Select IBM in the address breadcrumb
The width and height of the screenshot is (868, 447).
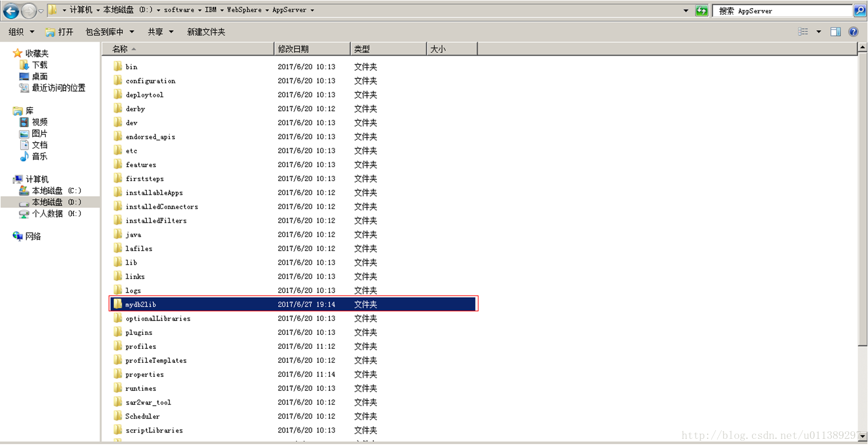pos(211,10)
